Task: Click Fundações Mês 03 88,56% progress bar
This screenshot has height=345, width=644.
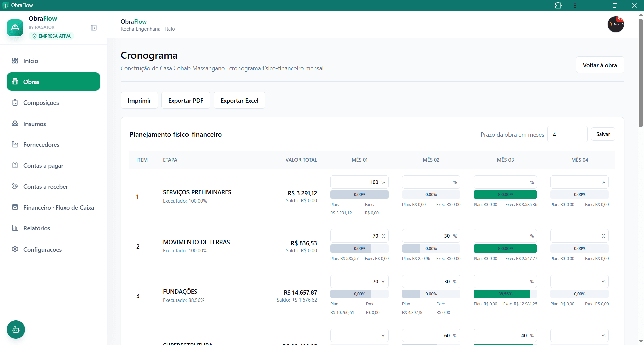Action: tap(505, 294)
